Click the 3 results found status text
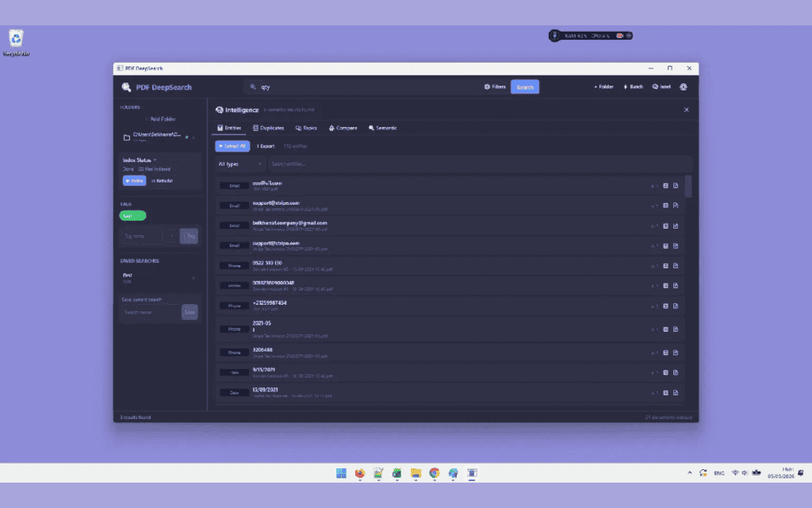The height and width of the screenshot is (508, 812). (136, 418)
